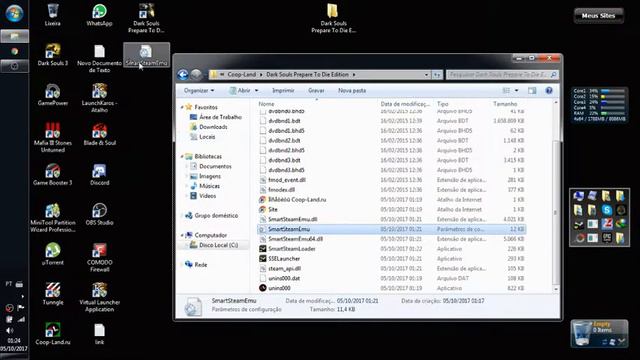640x360 pixels.
Task: Click Gravar in Explorer toolbar
Action: 316,91
